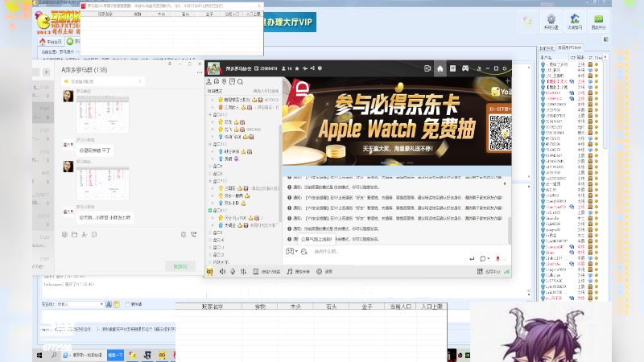Click the search magnifier on the Windows taskbar
The image size is (644, 362).
pos(54,355)
